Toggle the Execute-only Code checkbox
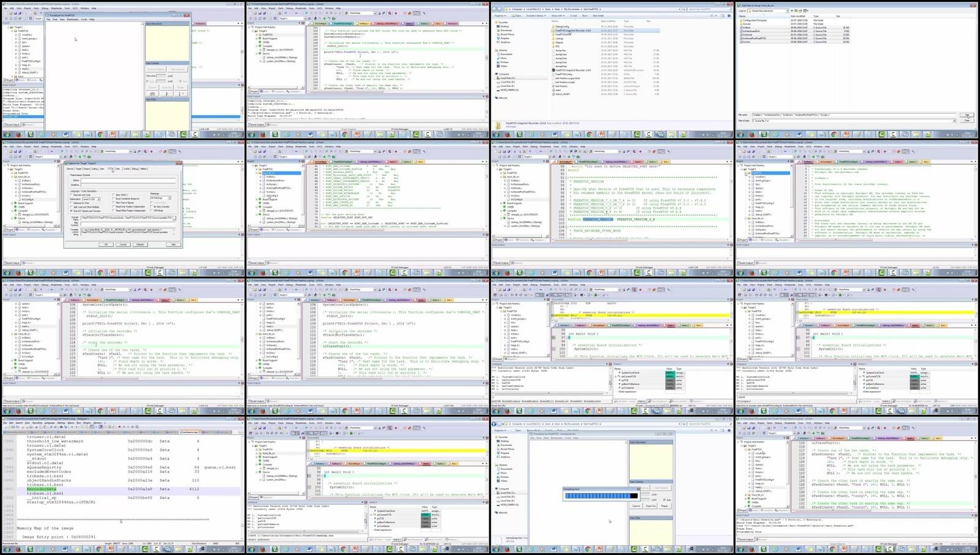 pos(71,195)
